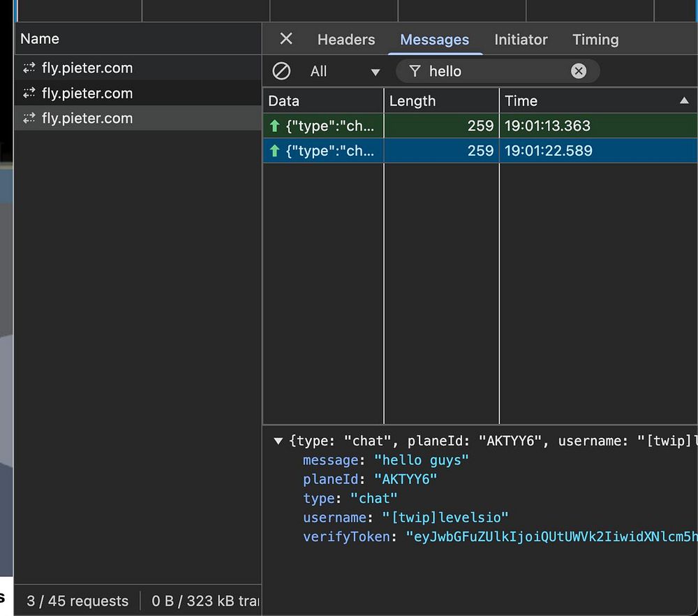
Task: Switch to the Headers tab
Action: 346,40
